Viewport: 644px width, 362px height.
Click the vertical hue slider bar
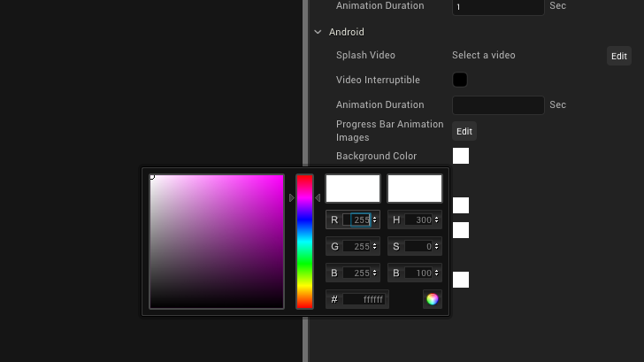click(304, 242)
